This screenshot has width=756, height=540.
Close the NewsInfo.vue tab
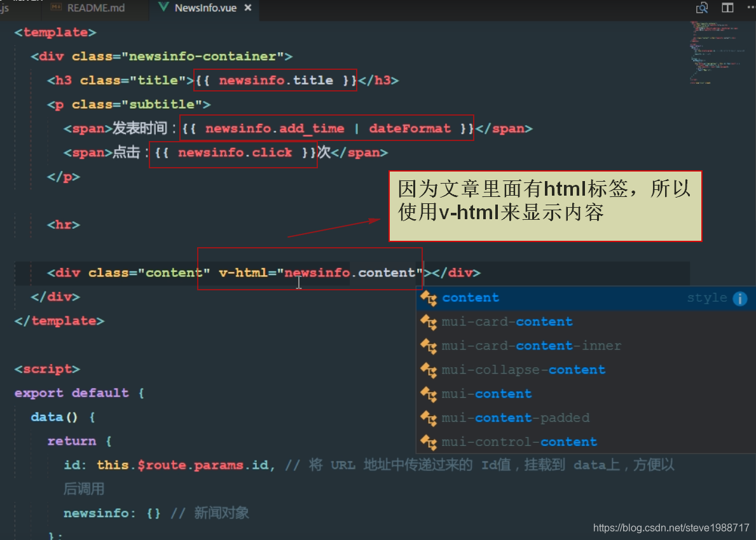[248, 8]
